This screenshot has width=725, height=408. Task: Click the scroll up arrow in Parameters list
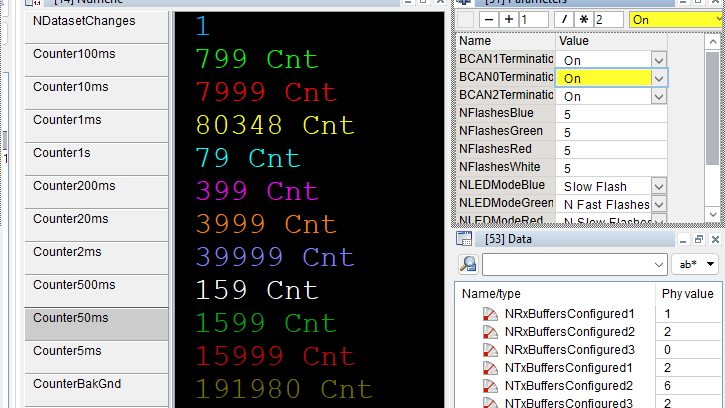point(713,42)
